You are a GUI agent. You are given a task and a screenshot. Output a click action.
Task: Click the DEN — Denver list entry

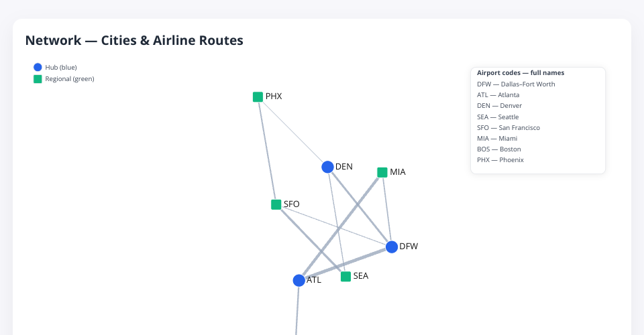[x=499, y=106]
